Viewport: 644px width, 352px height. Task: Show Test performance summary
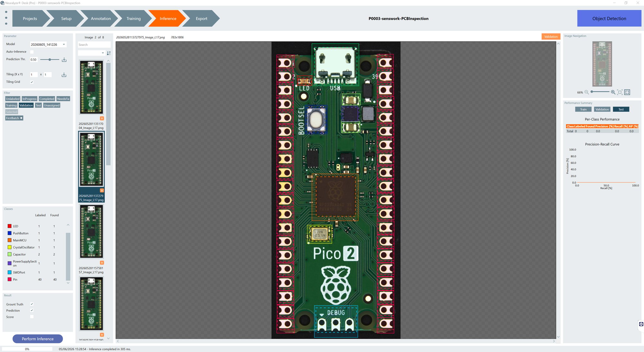[621, 109]
